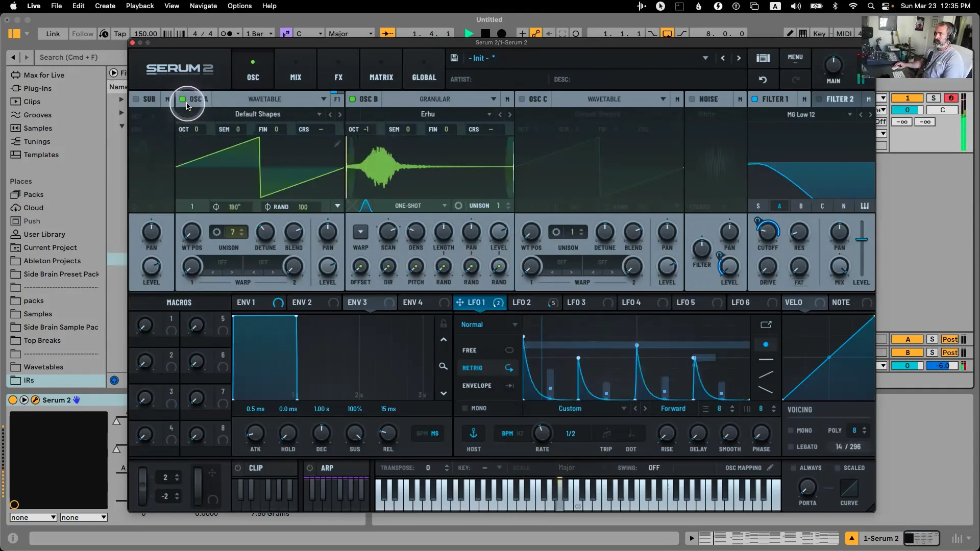Select the LFO flat line draw tool
This screenshot has width=980, height=551.
(766, 360)
